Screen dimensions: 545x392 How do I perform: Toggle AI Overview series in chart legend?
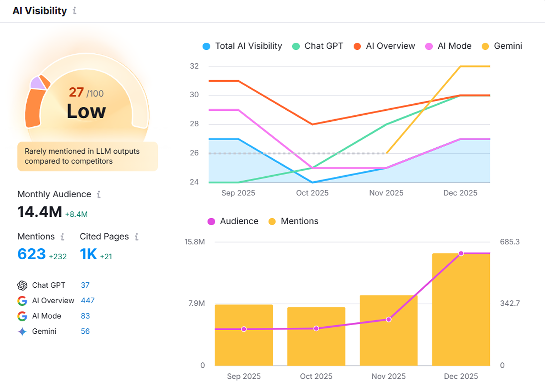(x=384, y=46)
